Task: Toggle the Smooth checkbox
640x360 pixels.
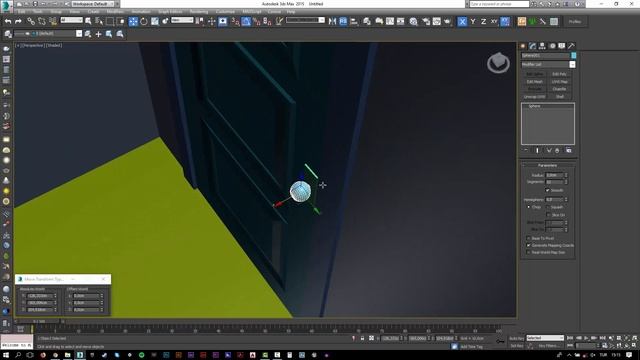Action: tap(548, 190)
